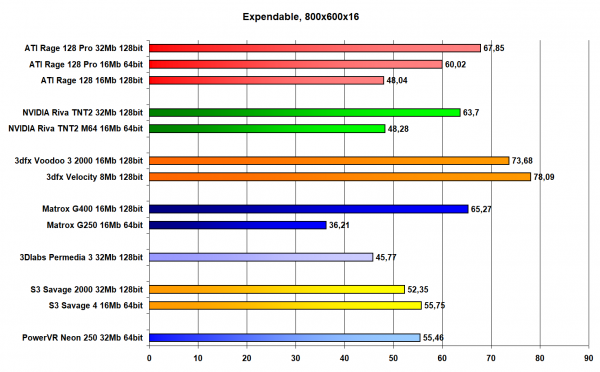Click the 55,46 data value label
Image resolution: width=600 pixels, height=372 pixels.
pyautogui.click(x=433, y=338)
